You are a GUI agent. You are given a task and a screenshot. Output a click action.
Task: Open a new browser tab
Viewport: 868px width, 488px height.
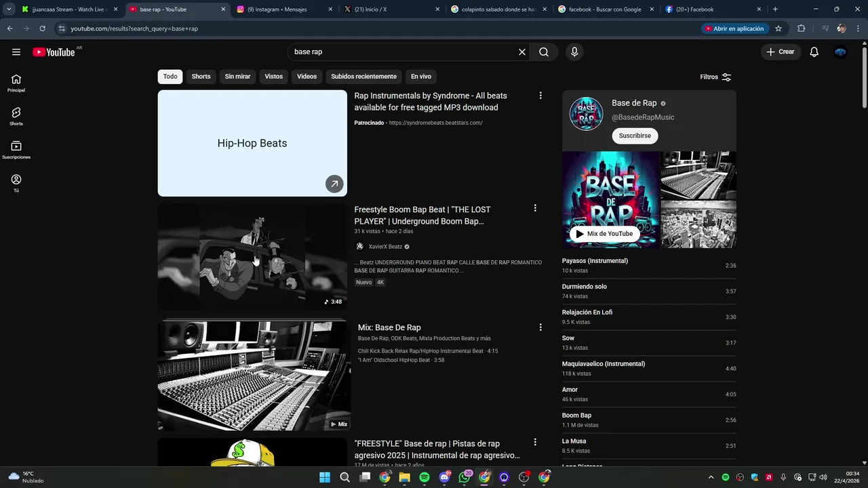tap(775, 9)
